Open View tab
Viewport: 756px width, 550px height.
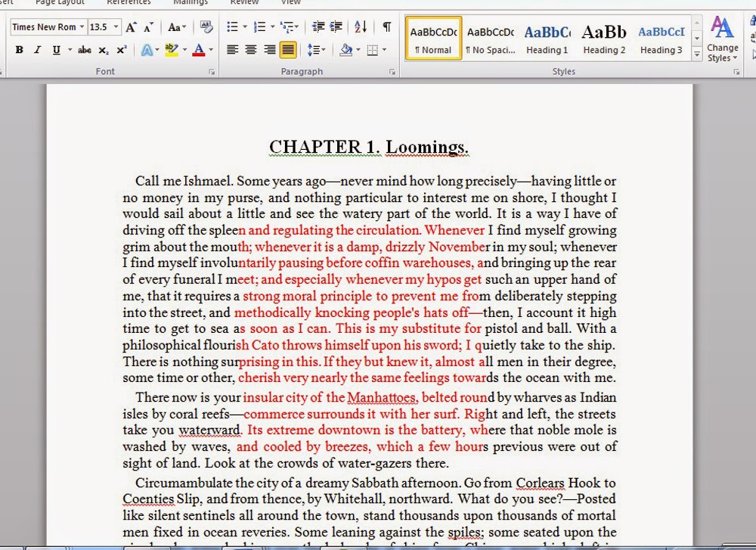pos(291,2)
